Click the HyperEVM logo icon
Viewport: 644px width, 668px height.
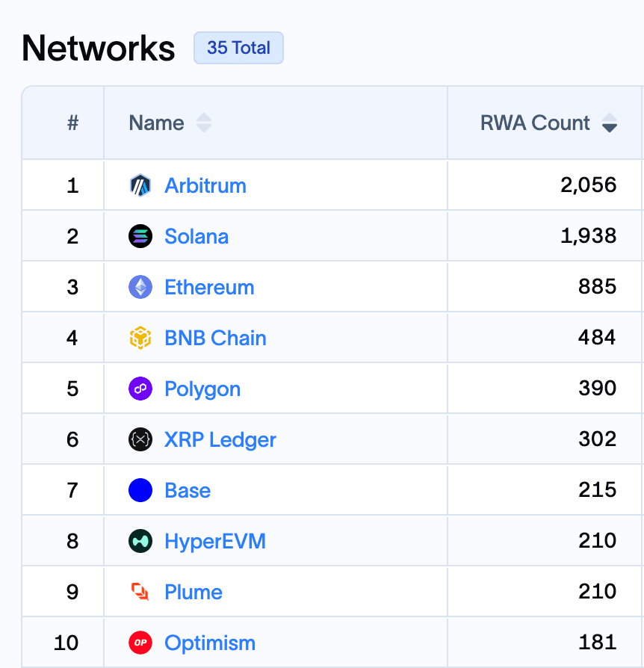click(x=140, y=541)
